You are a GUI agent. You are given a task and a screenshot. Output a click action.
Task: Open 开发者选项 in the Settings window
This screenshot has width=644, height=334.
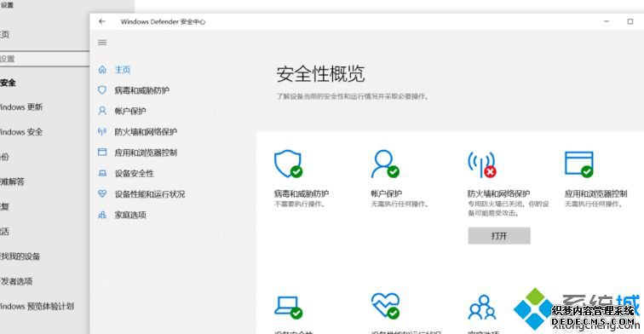16,281
